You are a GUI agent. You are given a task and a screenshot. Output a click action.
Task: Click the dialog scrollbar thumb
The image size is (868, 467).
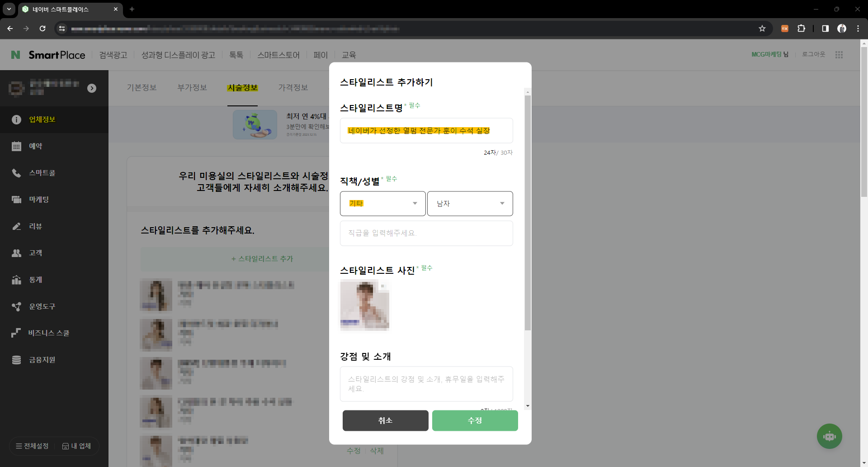click(528, 213)
